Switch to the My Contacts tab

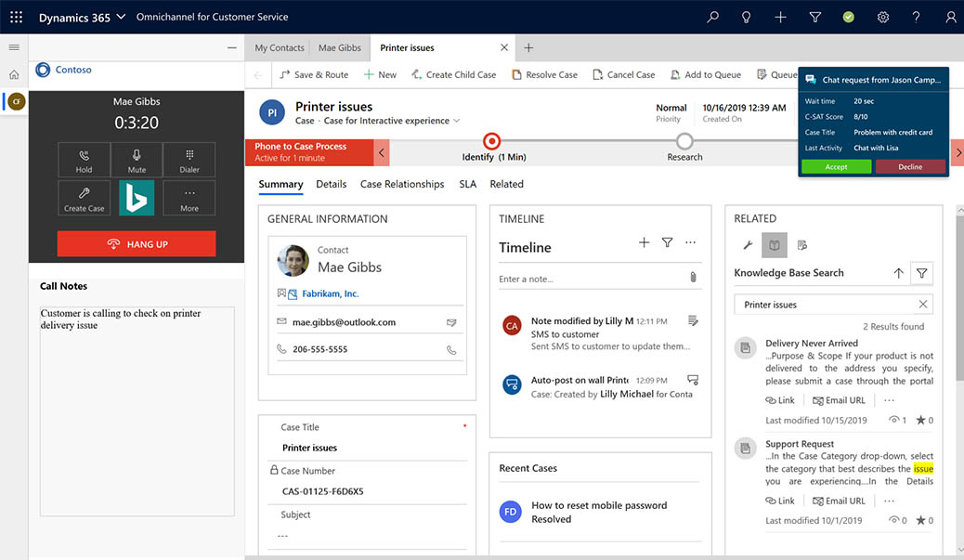tap(280, 48)
